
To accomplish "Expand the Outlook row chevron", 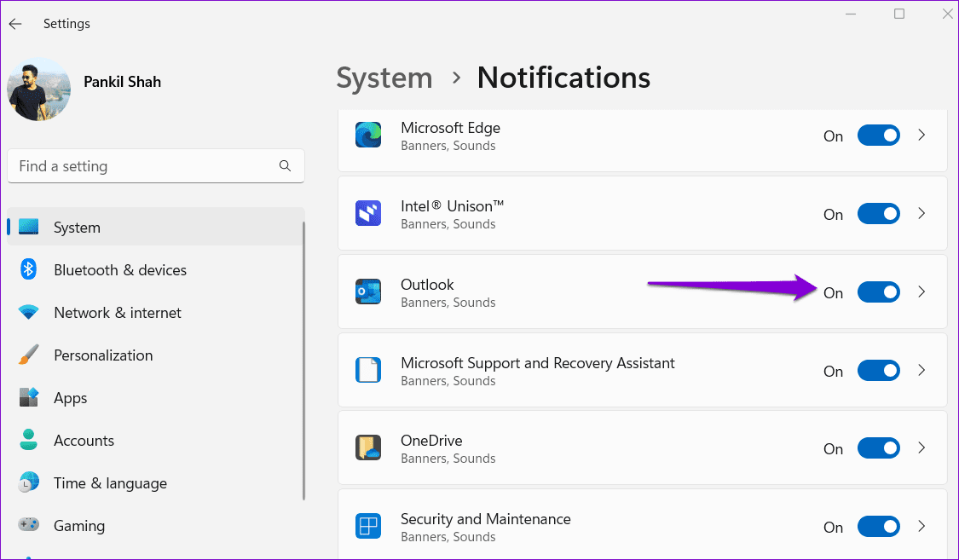I will pyautogui.click(x=921, y=292).
